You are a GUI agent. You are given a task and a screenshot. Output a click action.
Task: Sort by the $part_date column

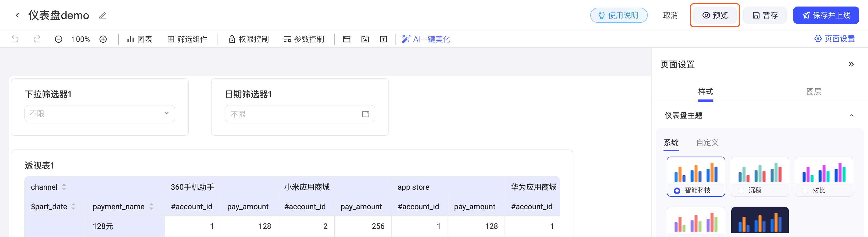[x=74, y=207]
